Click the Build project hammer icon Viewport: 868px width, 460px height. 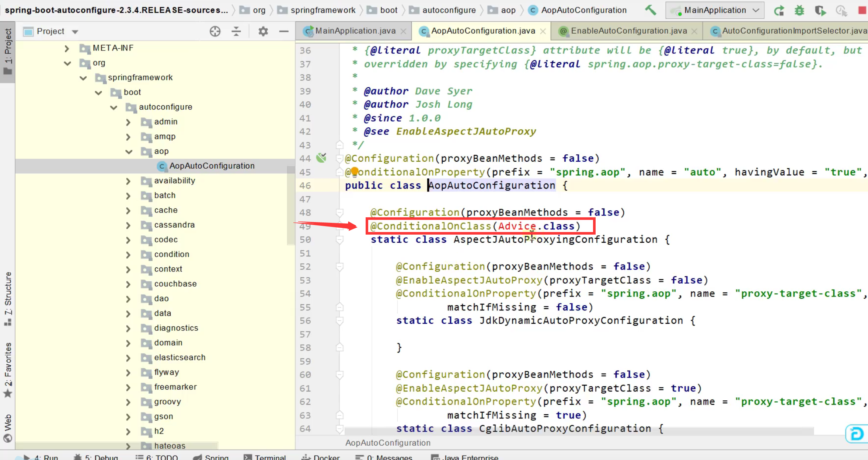pyautogui.click(x=651, y=10)
